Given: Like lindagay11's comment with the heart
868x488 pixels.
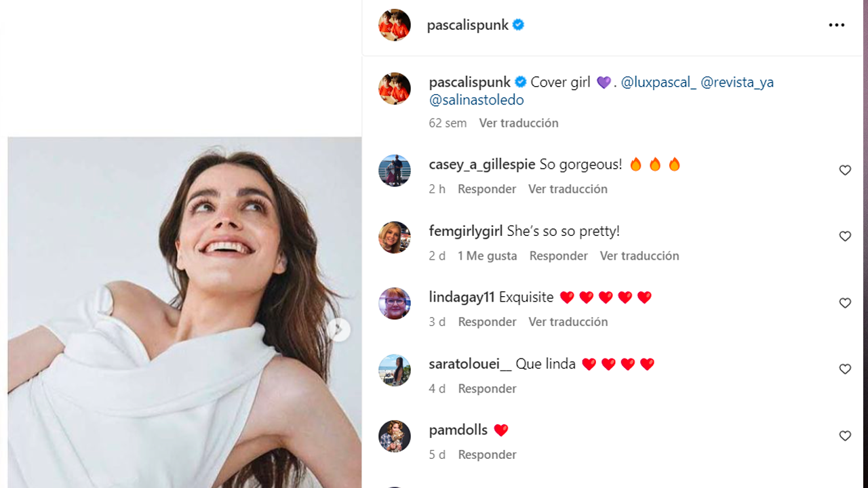Looking at the screenshot, I should tap(845, 303).
